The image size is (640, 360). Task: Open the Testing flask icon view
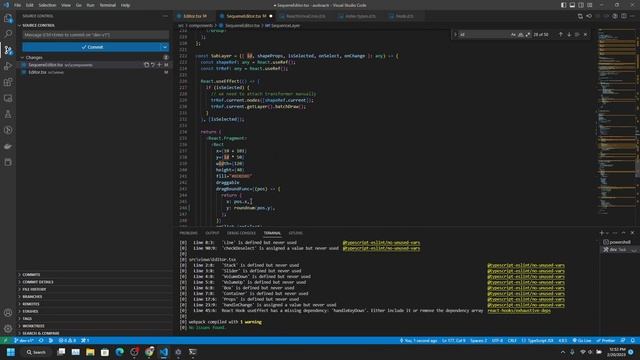(x=8, y=114)
